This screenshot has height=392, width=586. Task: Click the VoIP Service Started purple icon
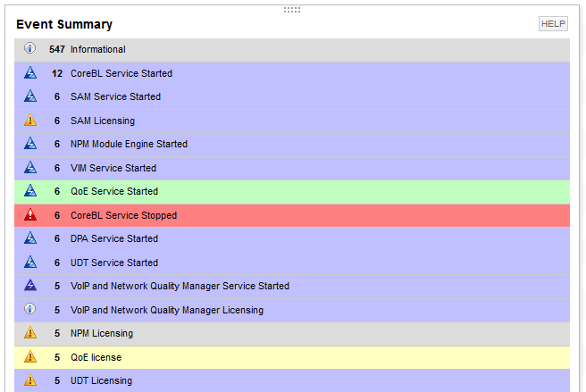coord(30,286)
